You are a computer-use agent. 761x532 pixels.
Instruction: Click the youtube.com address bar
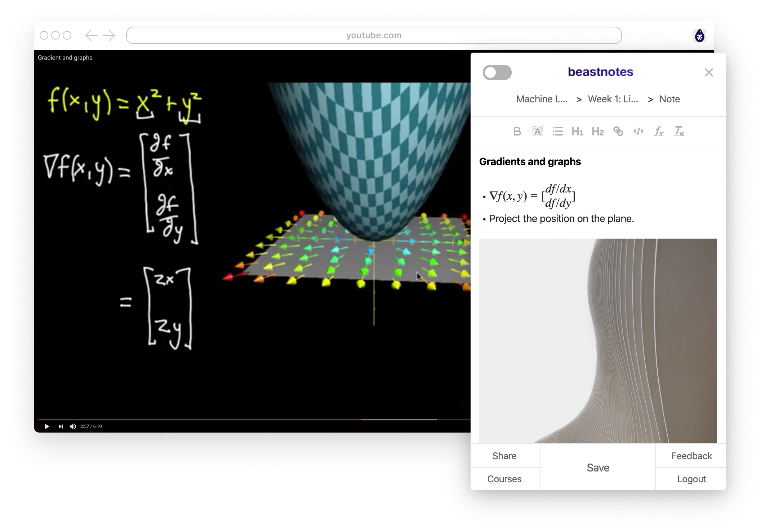[374, 35]
